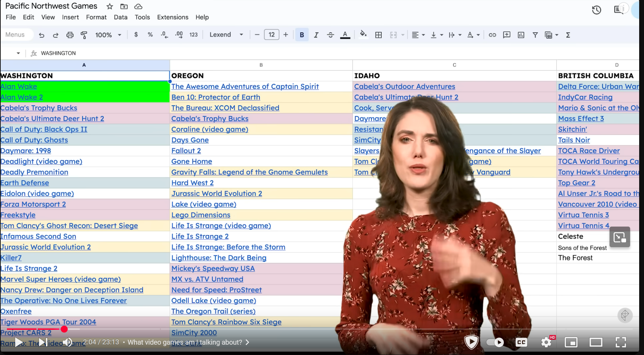The width and height of the screenshot is (644, 355).
Task: Click the video Play button
Action: (19, 342)
